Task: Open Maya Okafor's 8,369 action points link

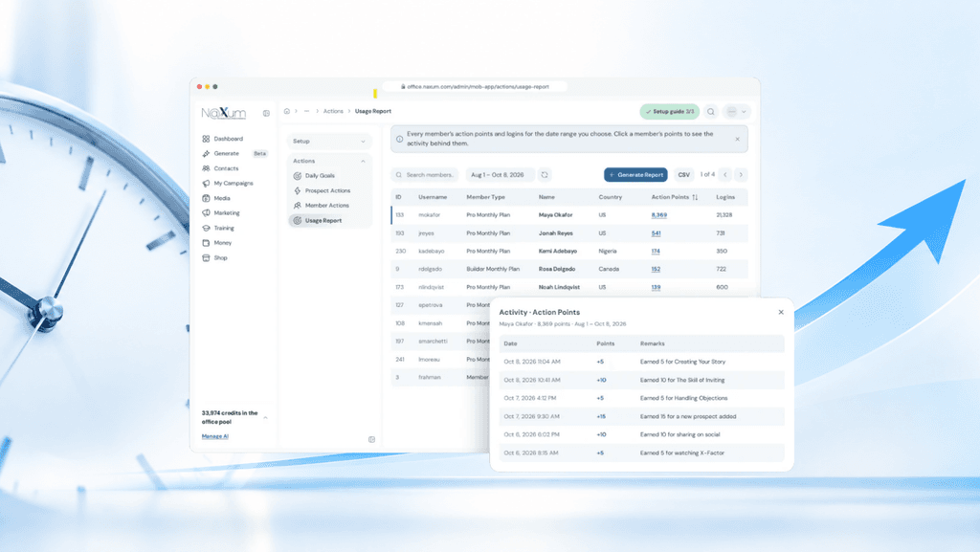Action: click(x=658, y=215)
